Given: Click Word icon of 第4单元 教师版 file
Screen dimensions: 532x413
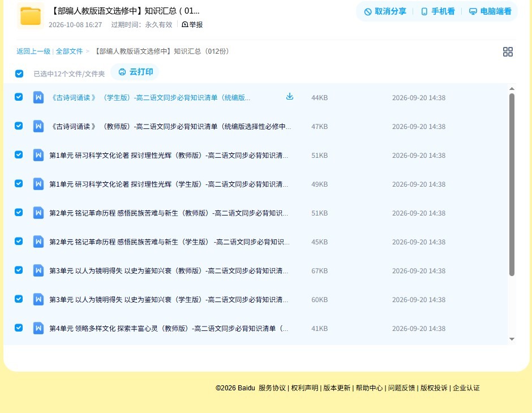Looking at the screenshot, I should pyautogui.click(x=38, y=328).
